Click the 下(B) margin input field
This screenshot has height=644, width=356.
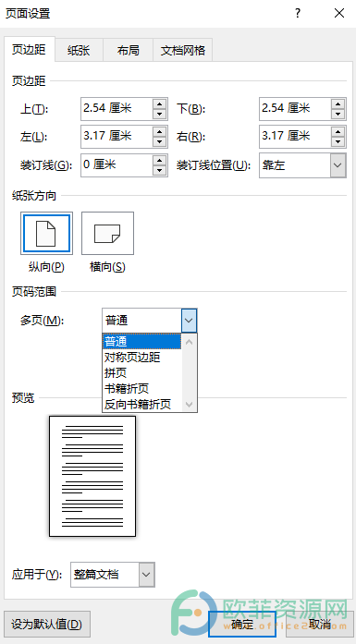coord(295,109)
